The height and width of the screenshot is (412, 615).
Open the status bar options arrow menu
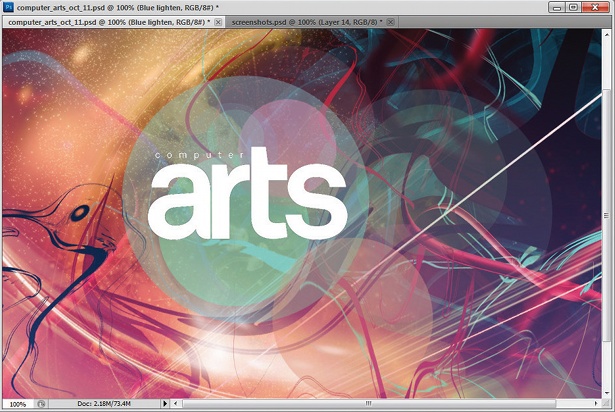point(165,403)
